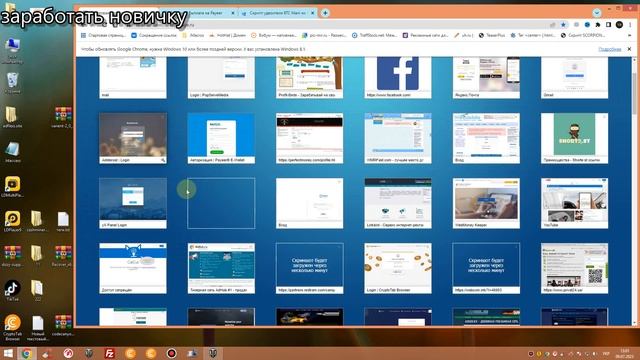Click the clock in the system tray
This screenshot has height=360, width=640.
pyautogui.click(x=625, y=353)
